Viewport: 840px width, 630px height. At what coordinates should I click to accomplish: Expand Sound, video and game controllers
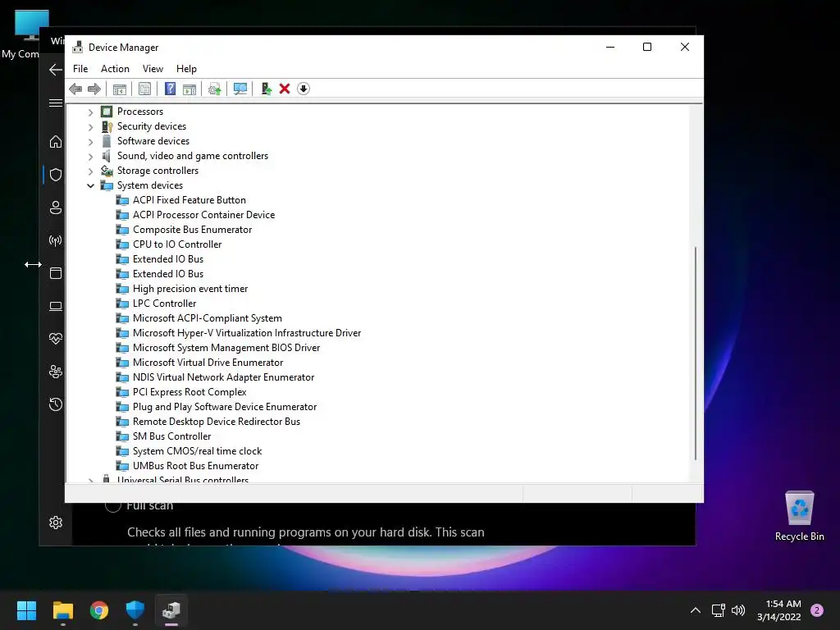(90, 157)
